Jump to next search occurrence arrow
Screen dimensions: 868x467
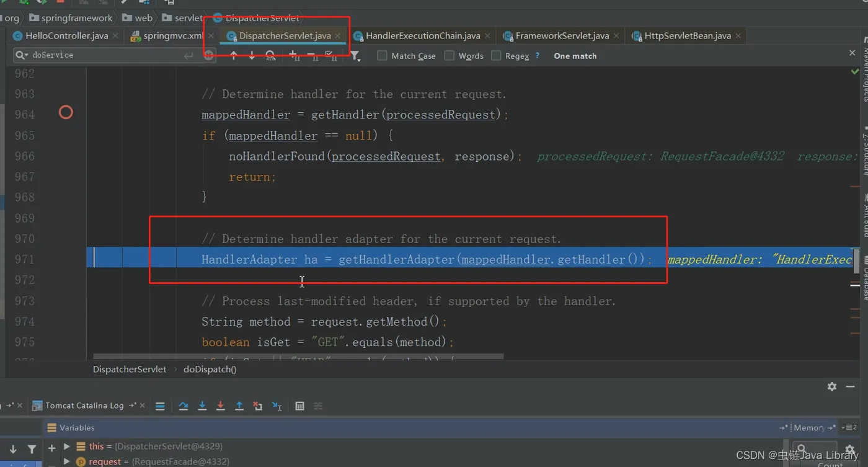tap(252, 56)
